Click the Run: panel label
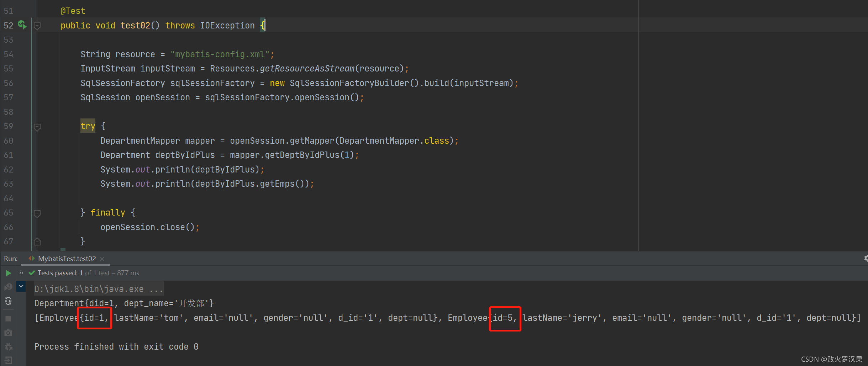Viewport: 868px width, 366px height. coord(11,259)
